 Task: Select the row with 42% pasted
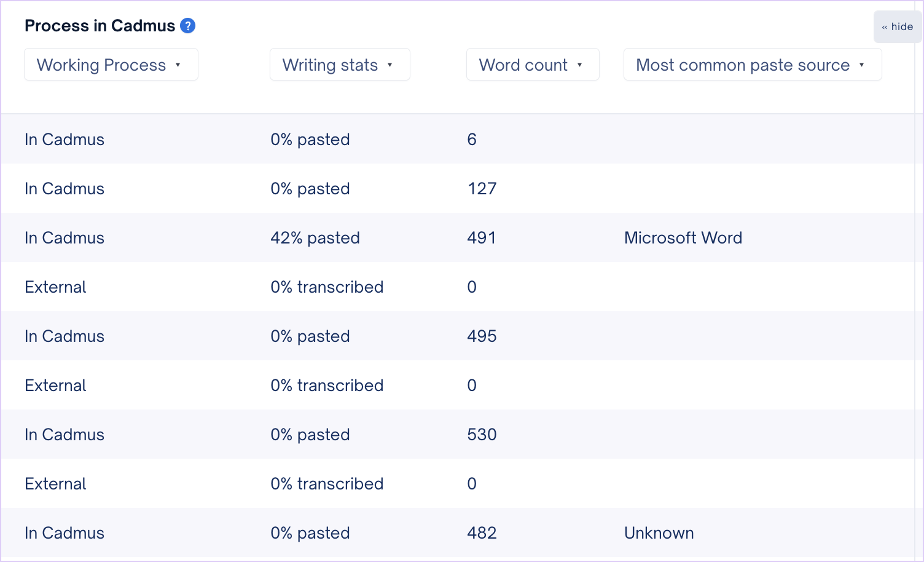tap(458, 237)
